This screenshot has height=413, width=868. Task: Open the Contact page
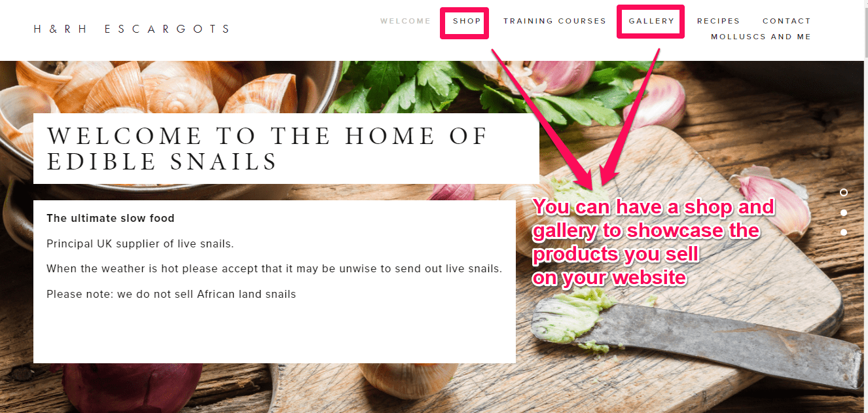786,21
